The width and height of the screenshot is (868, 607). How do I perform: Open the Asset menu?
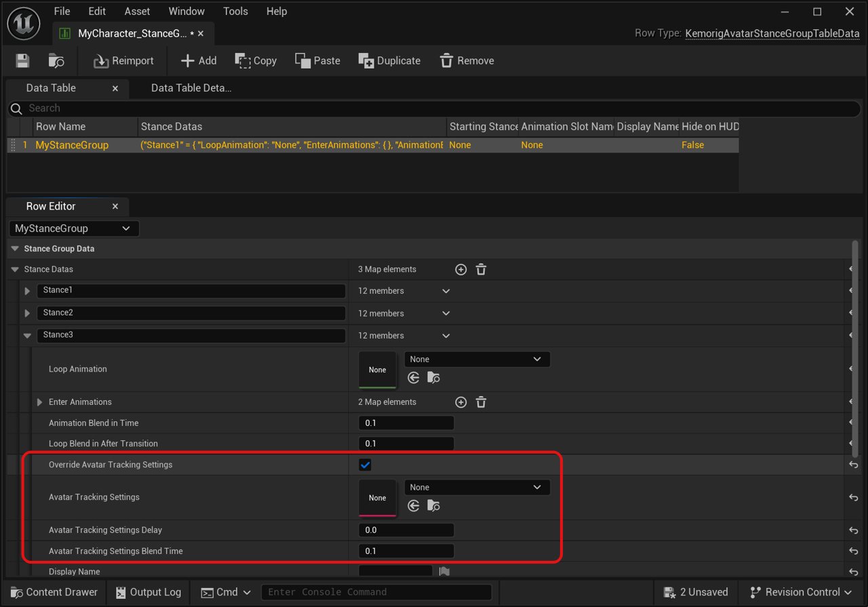coord(137,12)
